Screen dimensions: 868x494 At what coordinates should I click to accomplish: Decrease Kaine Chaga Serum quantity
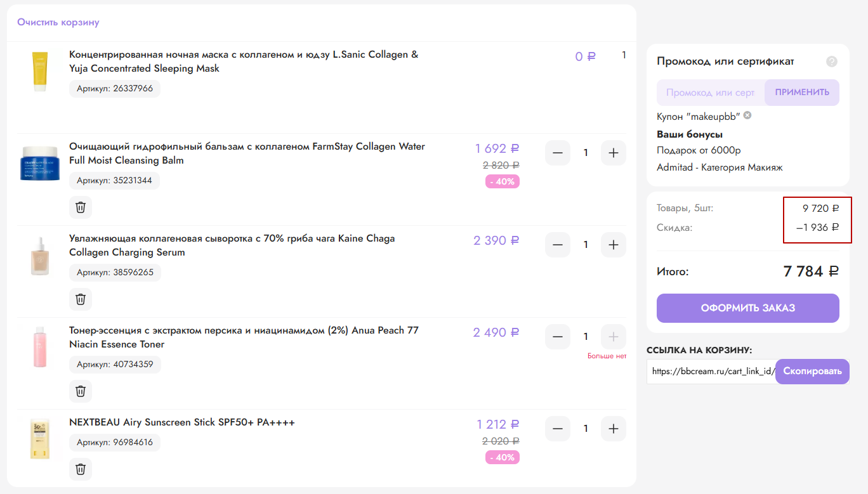558,245
